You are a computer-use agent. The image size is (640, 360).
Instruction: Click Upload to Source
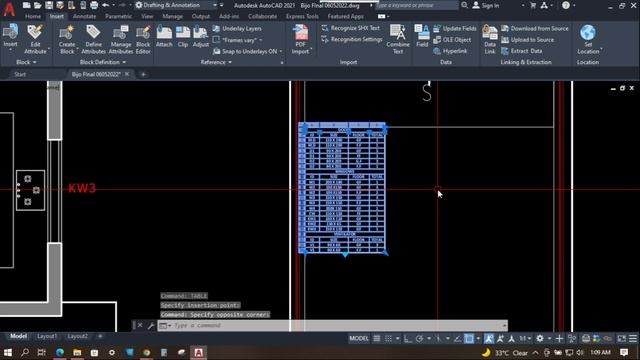[x=527, y=40]
